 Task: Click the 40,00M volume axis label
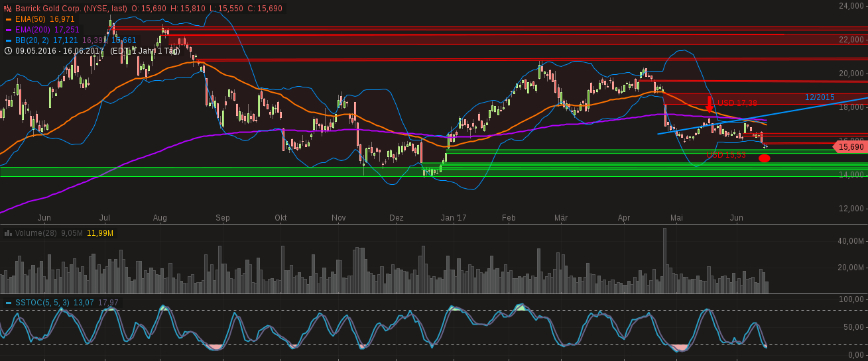tap(851, 241)
